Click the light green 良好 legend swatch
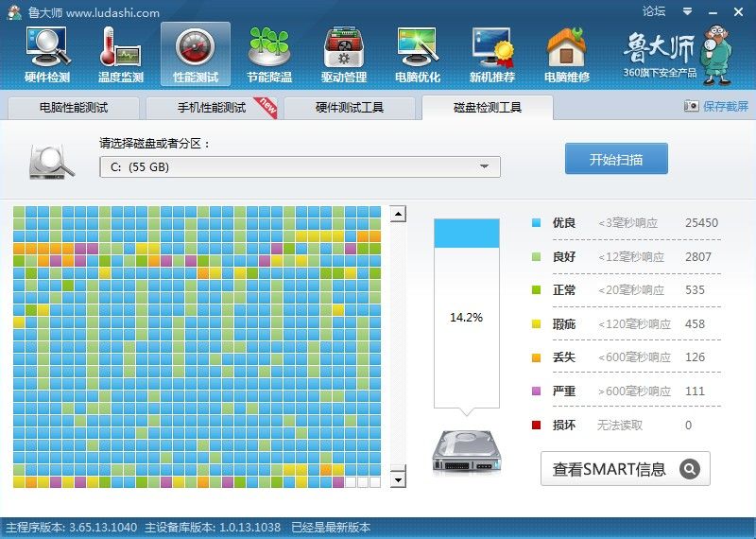This screenshot has height=539, width=756. (x=536, y=256)
